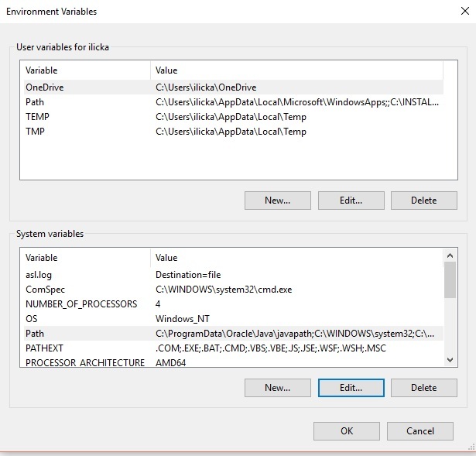Click the cmd.exe path value
476x456 pixels.
coord(224,290)
